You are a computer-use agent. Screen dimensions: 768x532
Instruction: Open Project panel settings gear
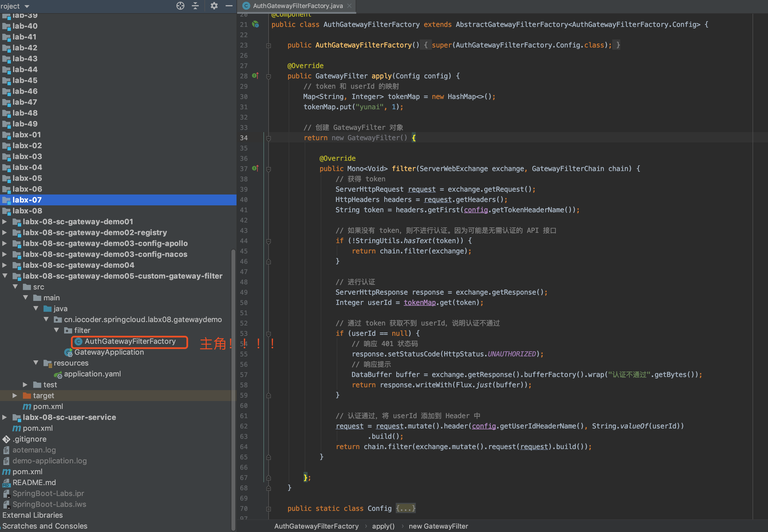[x=214, y=6]
